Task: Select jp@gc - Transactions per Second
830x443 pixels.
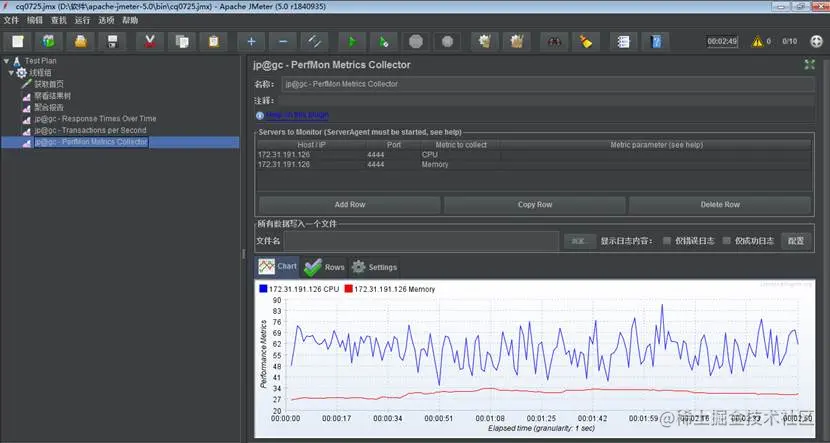Action: (91, 130)
